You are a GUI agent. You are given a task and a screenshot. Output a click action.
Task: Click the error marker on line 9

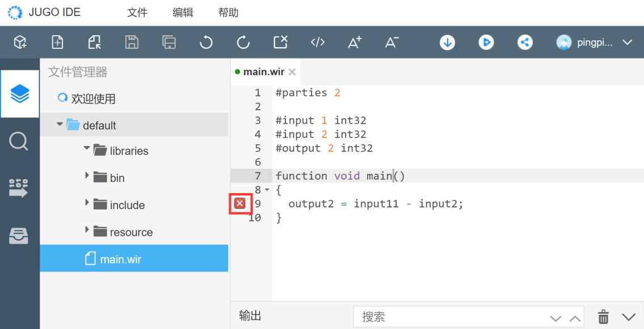[x=240, y=203]
